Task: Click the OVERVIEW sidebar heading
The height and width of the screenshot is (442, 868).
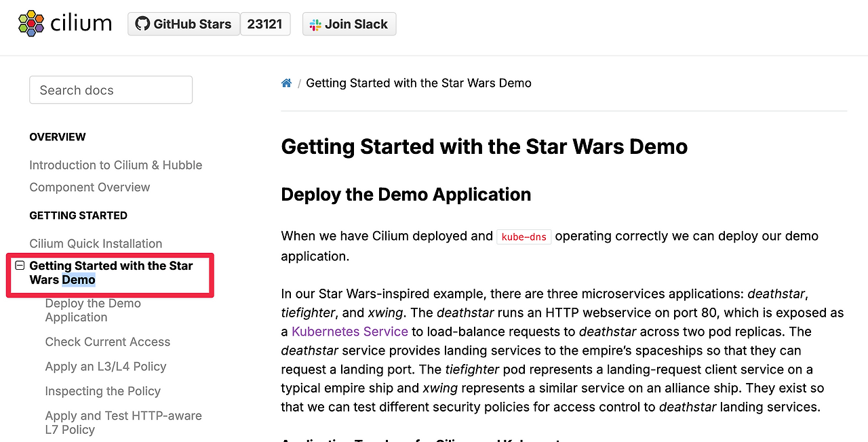Action: click(x=58, y=137)
